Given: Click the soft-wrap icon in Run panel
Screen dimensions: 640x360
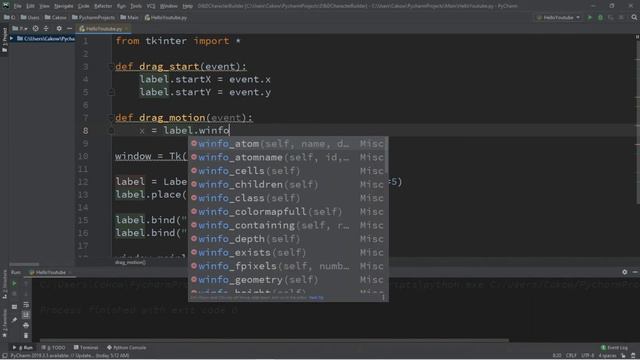Looking at the screenshot, I should 26,305.
